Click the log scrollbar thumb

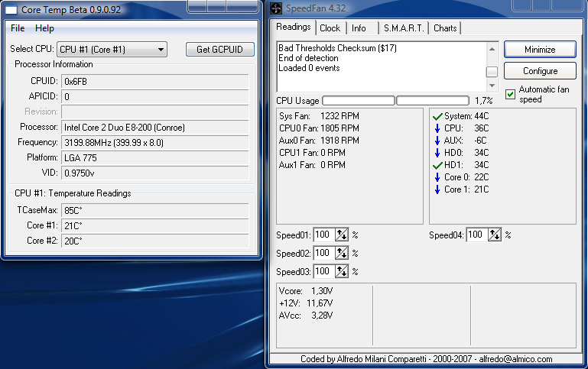(x=492, y=72)
